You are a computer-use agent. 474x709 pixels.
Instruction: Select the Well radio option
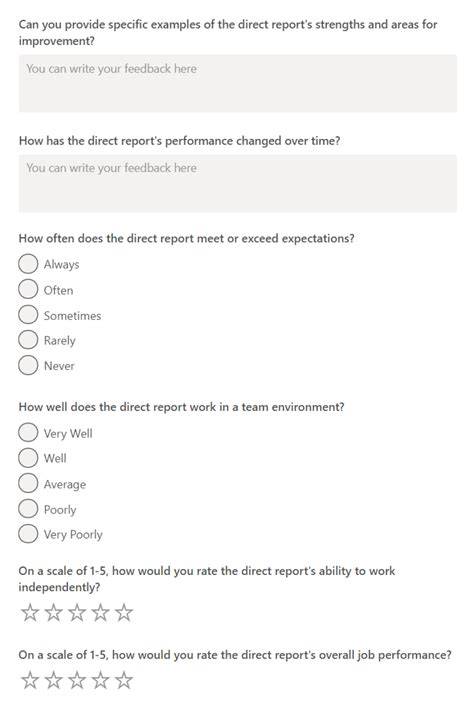click(28, 458)
